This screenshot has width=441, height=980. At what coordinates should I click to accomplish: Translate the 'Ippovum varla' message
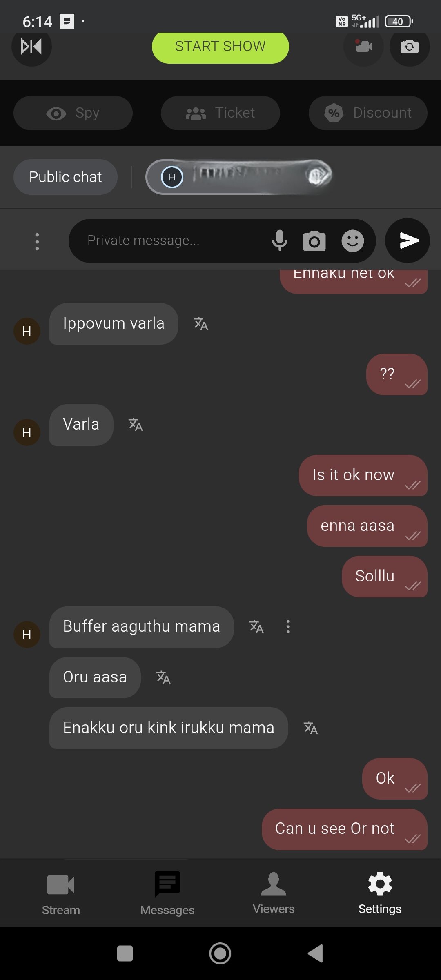pyautogui.click(x=201, y=324)
